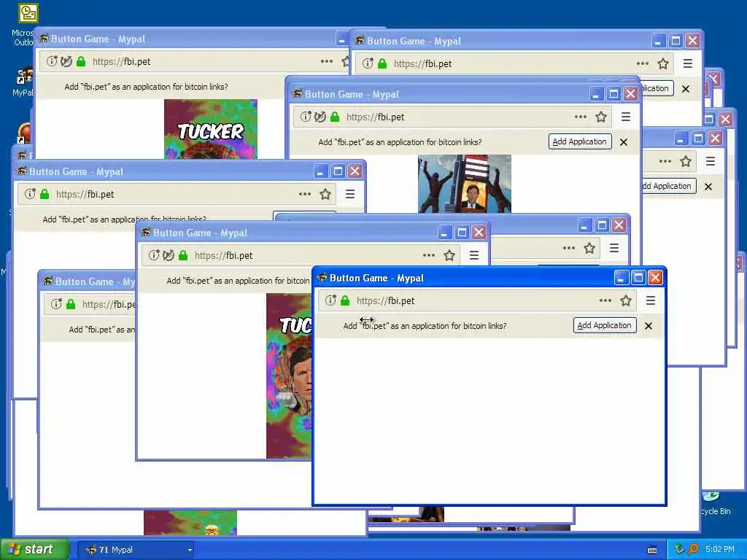Click the fbi.pet address in the top-right window
This screenshot has width=747, height=560.
514,63
